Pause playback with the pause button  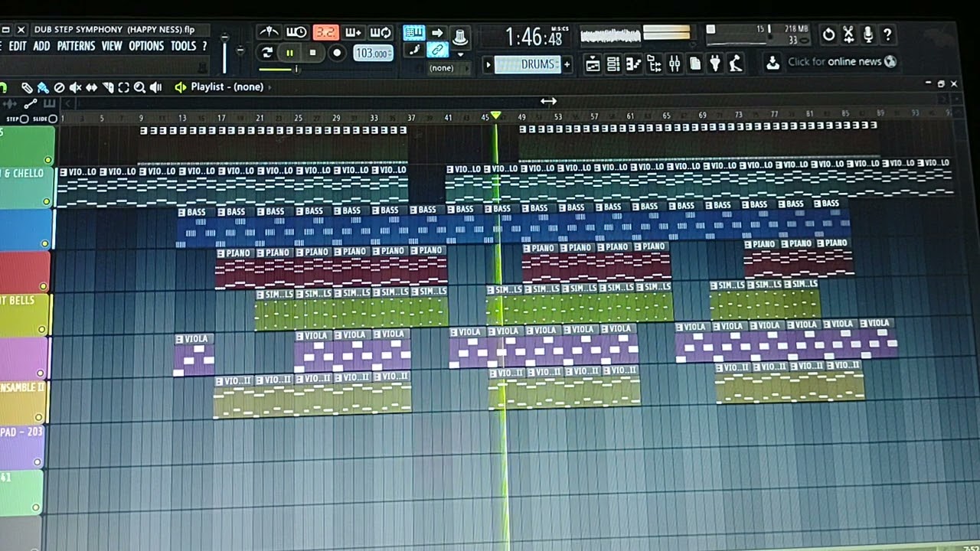289,52
